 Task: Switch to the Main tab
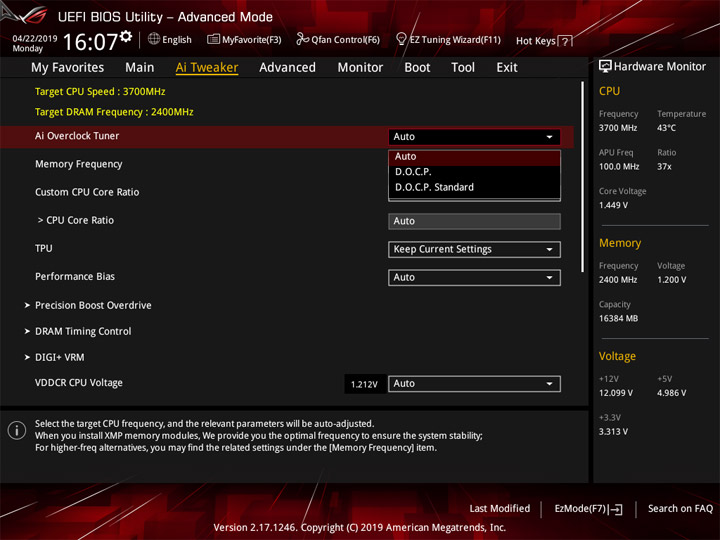[x=140, y=68]
